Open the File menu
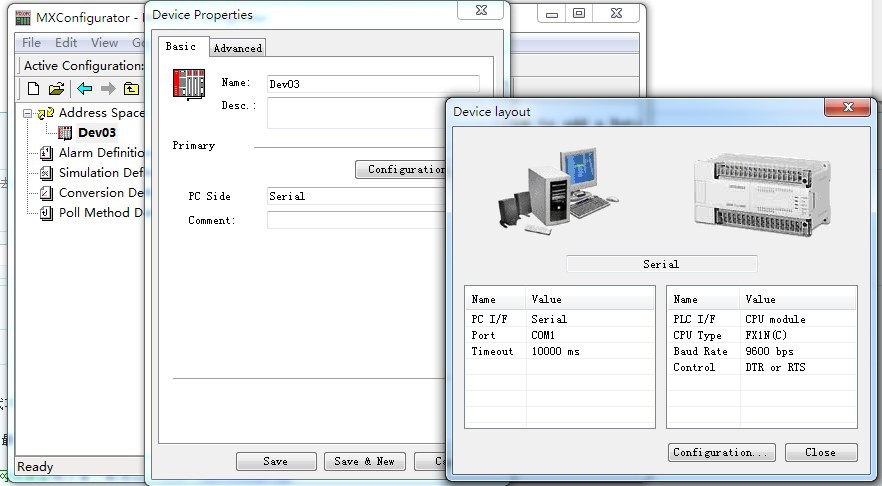Viewport: 882px width, 486px height. pyautogui.click(x=31, y=43)
